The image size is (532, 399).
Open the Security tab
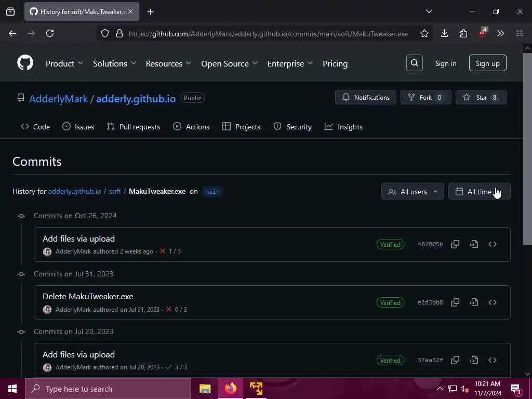coord(292,127)
